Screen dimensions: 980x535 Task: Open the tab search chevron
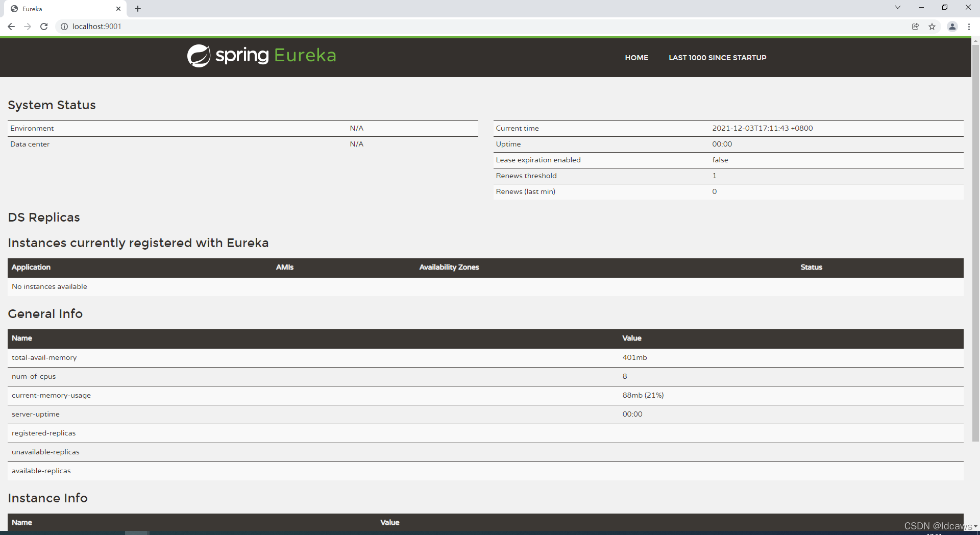pyautogui.click(x=898, y=7)
